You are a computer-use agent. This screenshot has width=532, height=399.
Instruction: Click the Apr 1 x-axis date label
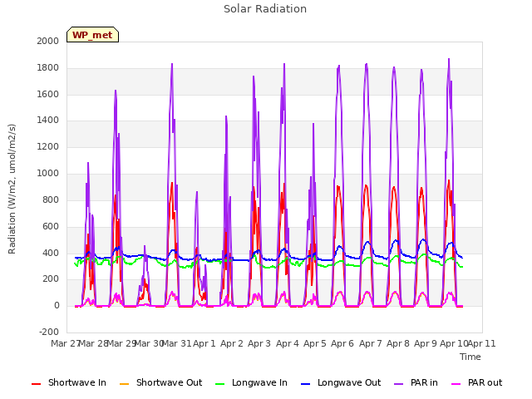204,343
